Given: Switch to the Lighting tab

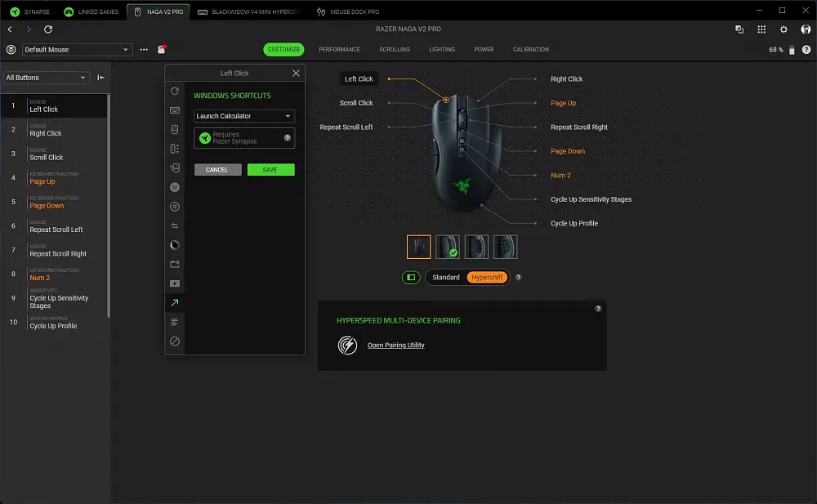Looking at the screenshot, I should pos(442,50).
